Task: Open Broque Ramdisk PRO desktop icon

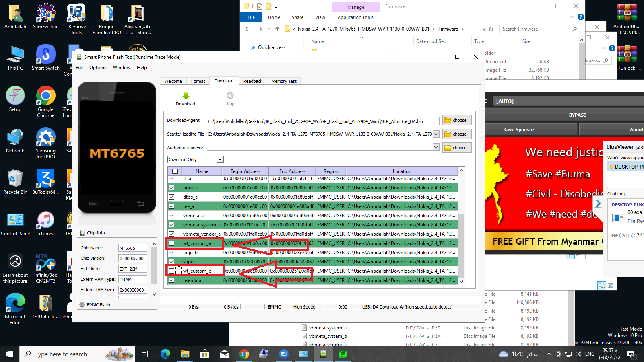Action: [x=107, y=19]
